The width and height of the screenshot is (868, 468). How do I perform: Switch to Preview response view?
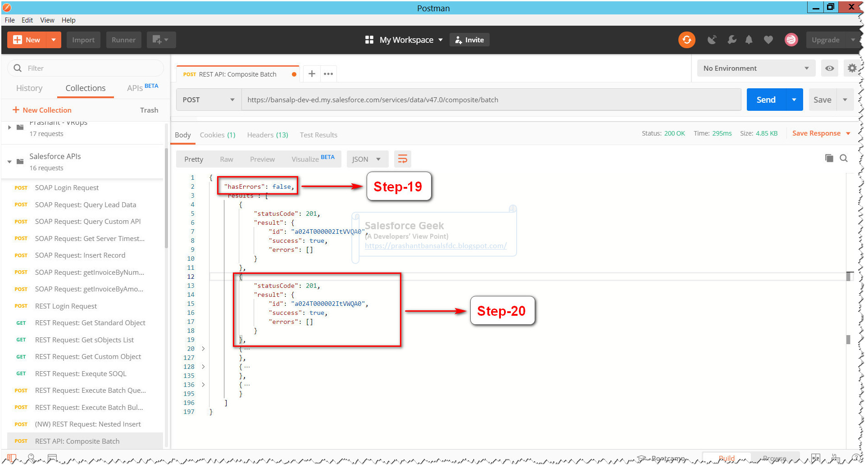(262, 159)
